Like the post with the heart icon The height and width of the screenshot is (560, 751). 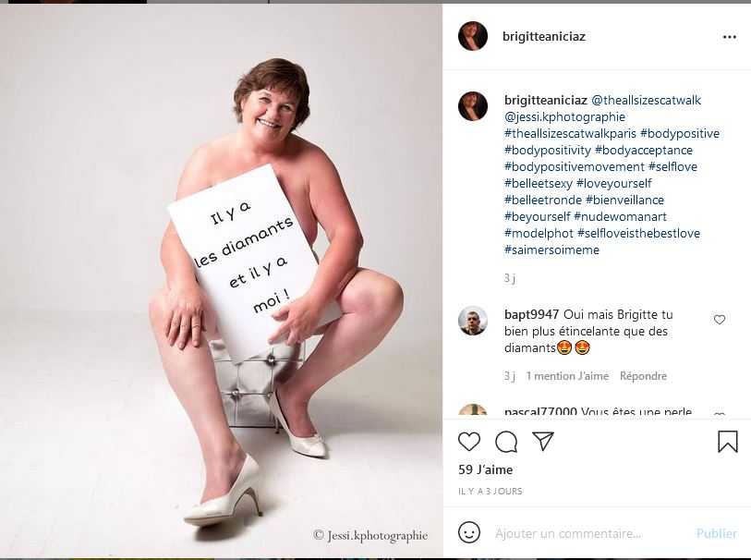(469, 442)
